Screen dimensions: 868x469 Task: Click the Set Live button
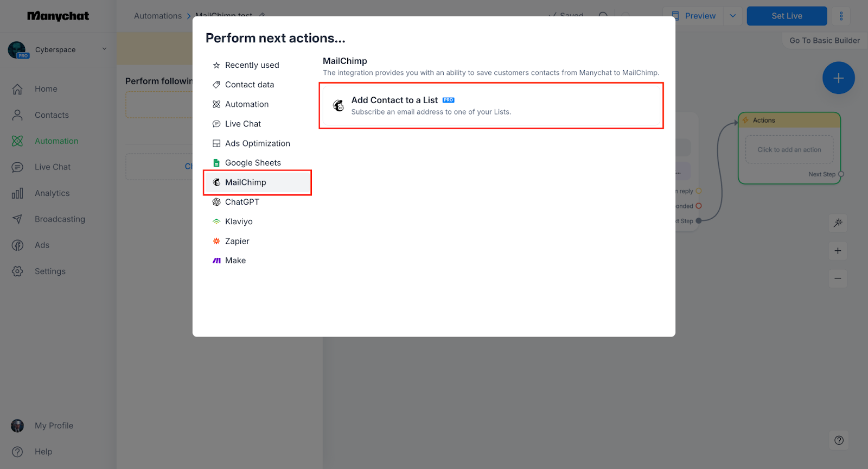point(787,16)
